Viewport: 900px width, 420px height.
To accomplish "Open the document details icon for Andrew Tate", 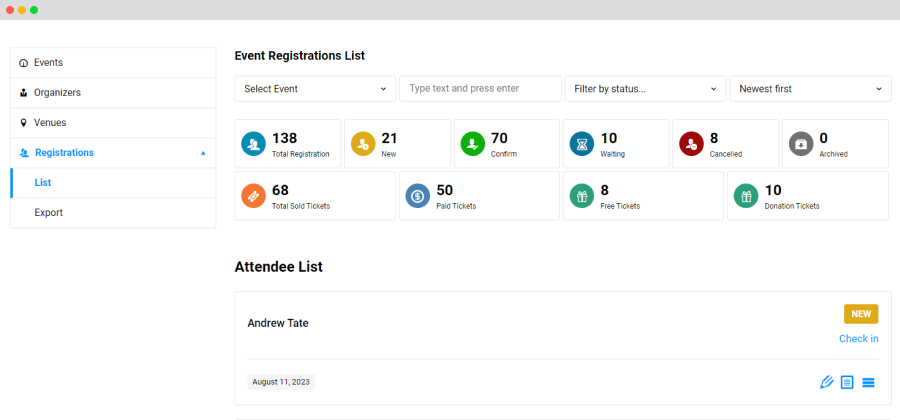I will 847,382.
